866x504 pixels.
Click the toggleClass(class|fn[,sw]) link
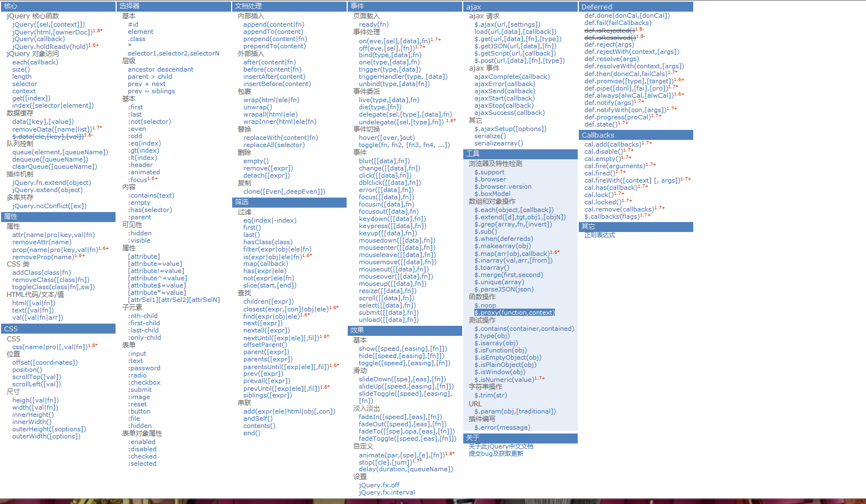click(x=53, y=287)
